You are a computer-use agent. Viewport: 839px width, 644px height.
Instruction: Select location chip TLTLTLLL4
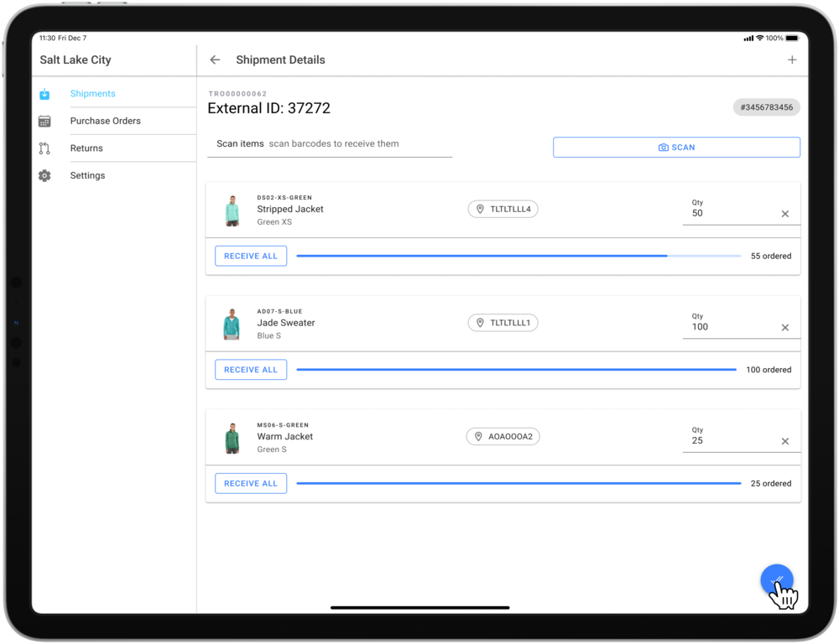(503, 209)
